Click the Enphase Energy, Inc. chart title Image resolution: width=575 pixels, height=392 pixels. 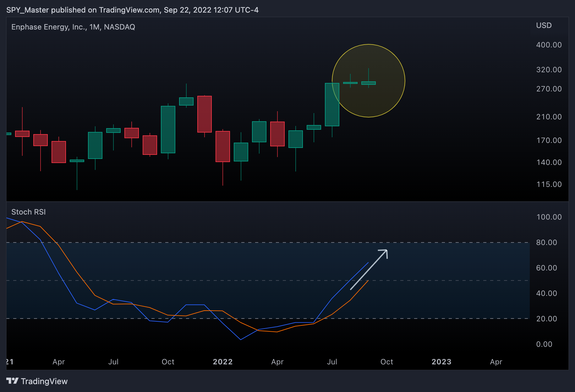73,27
